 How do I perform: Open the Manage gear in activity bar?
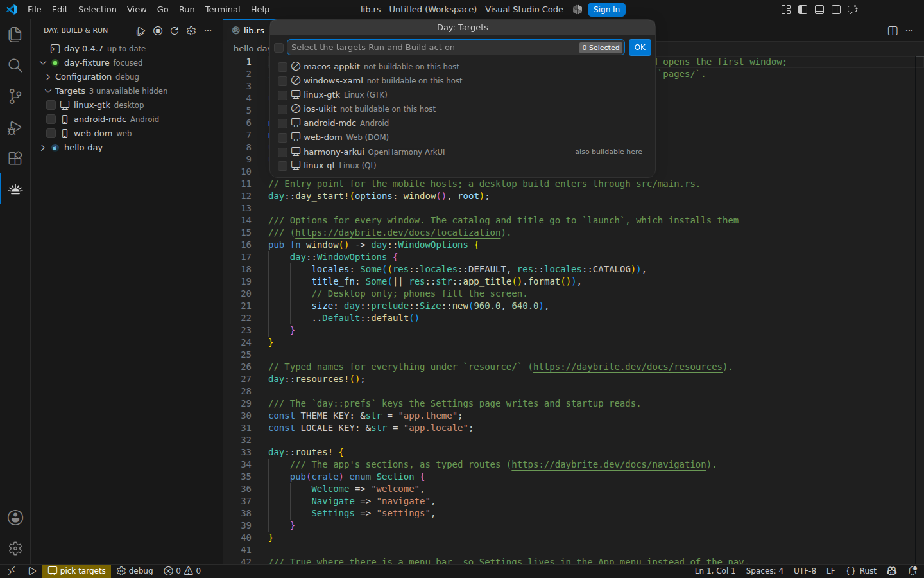[15, 548]
